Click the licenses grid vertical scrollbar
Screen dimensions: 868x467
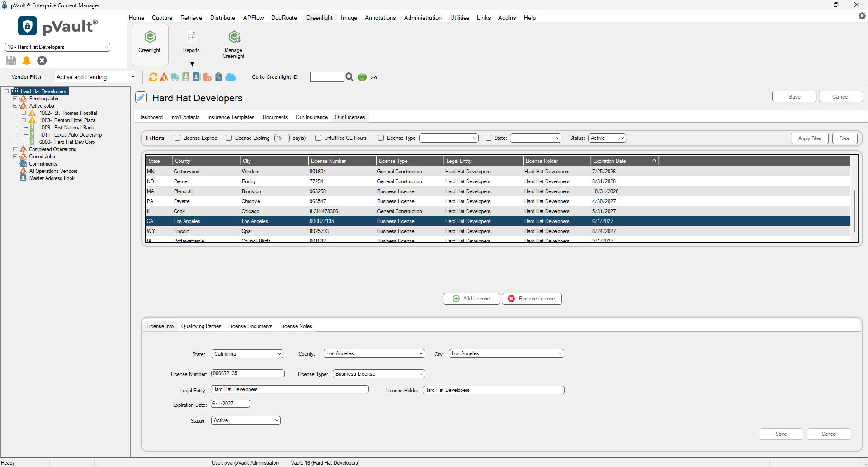854,210
